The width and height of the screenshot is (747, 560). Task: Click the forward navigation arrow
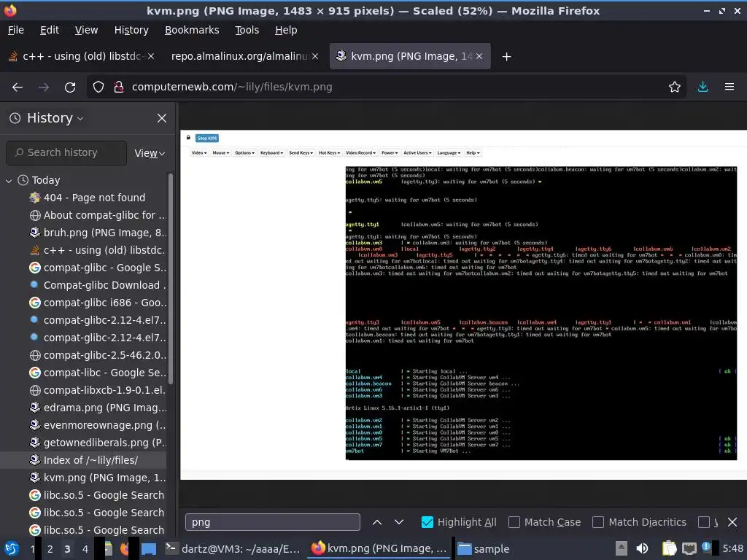(x=44, y=87)
